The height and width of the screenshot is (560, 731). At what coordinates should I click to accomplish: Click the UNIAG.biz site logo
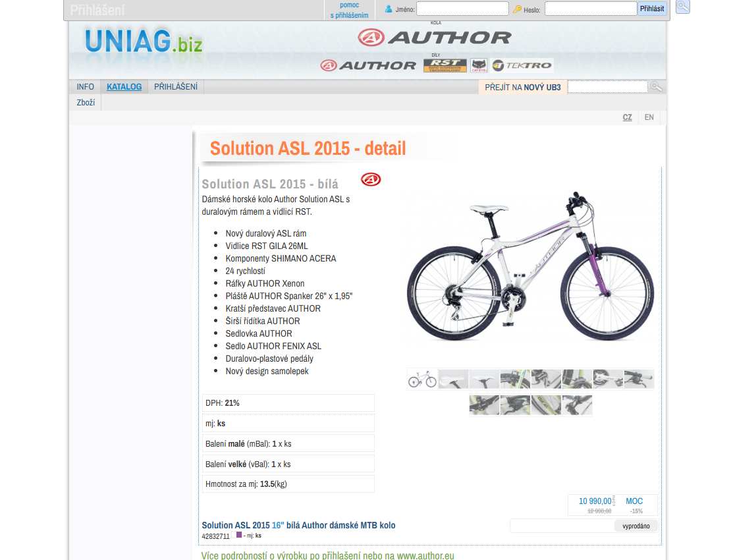coord(144,42)
